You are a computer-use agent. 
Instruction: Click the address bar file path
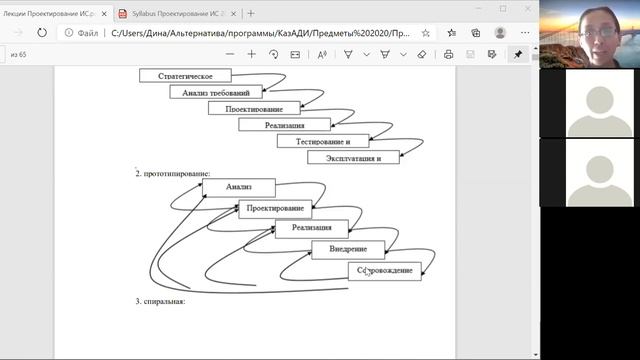tap(260, 33)
